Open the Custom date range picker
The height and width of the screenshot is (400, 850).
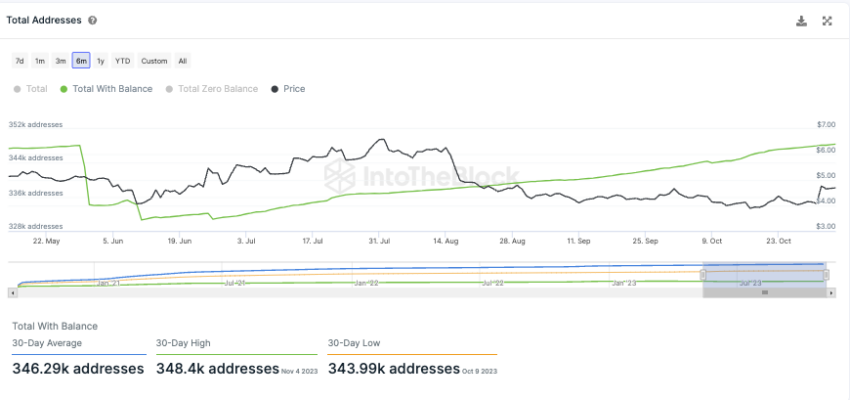pyautogui.click(x=154, y=61)
